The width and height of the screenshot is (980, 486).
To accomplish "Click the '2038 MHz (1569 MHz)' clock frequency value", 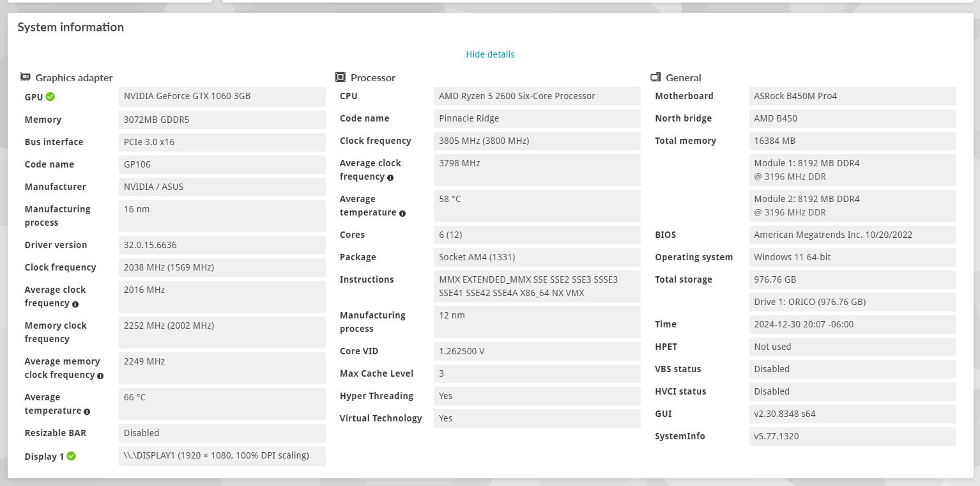I will point(222,267).
